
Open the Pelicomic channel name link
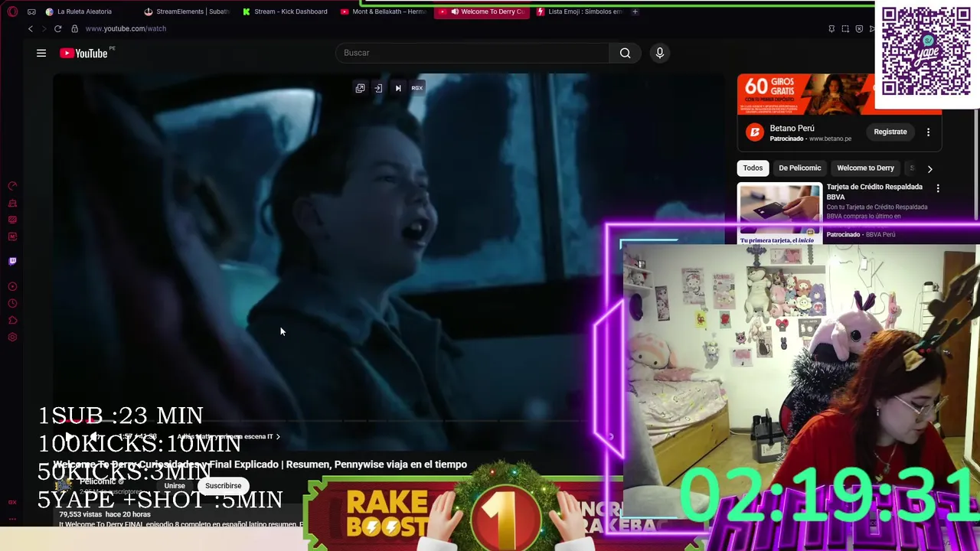pyautogui.click(x=97, y=481)
